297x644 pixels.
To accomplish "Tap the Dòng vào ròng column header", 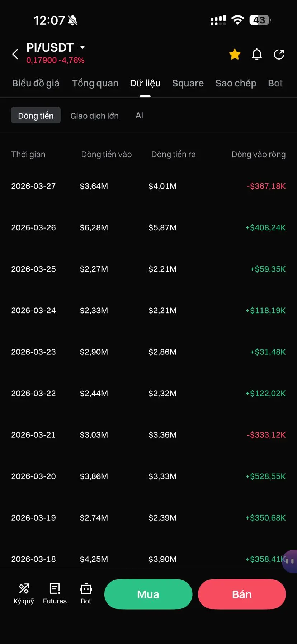I will click(x=258, y=155).
